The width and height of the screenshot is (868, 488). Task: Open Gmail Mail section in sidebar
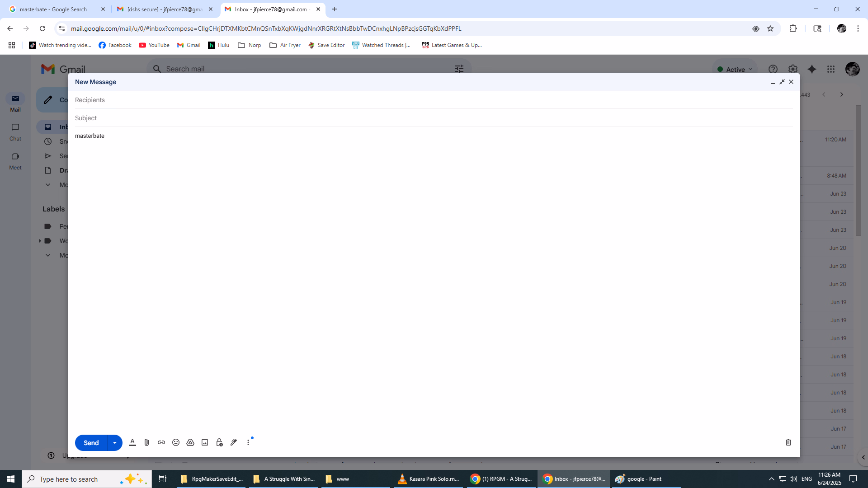click(15, 103)
